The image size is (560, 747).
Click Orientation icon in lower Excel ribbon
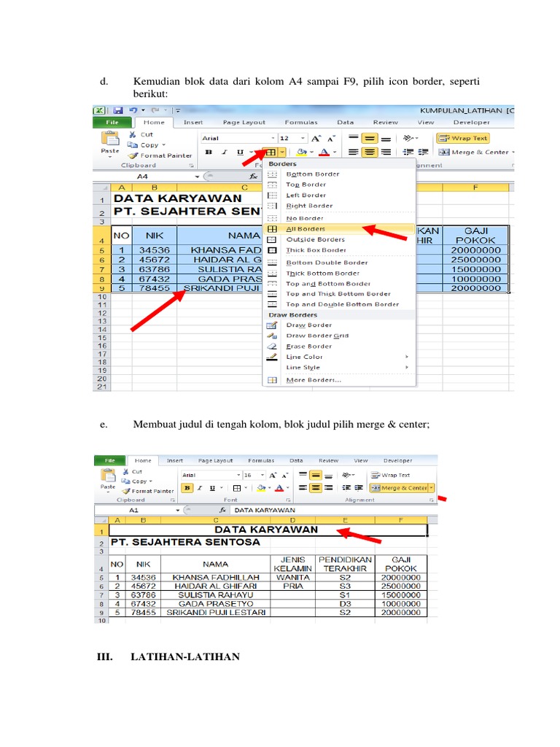point(347,475)
